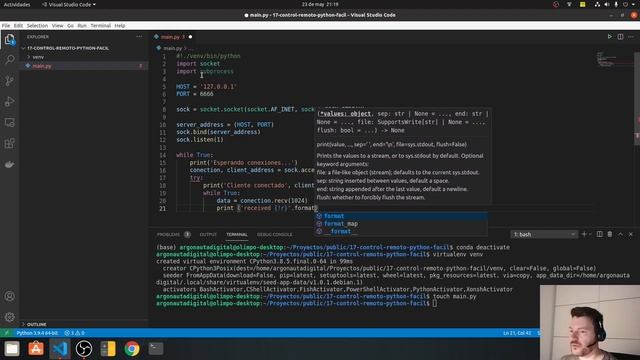Open the Remote Explorer view

point(10,122)
